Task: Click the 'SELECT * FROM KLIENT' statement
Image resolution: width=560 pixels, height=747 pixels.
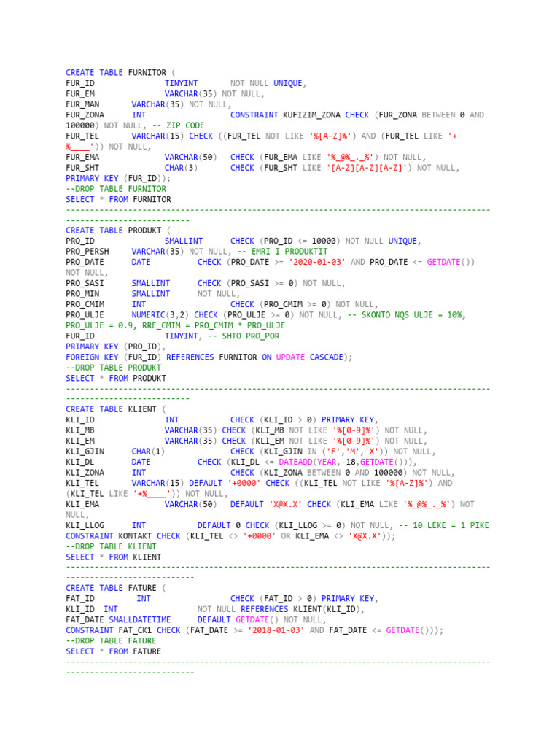Action: coord(113,557)
